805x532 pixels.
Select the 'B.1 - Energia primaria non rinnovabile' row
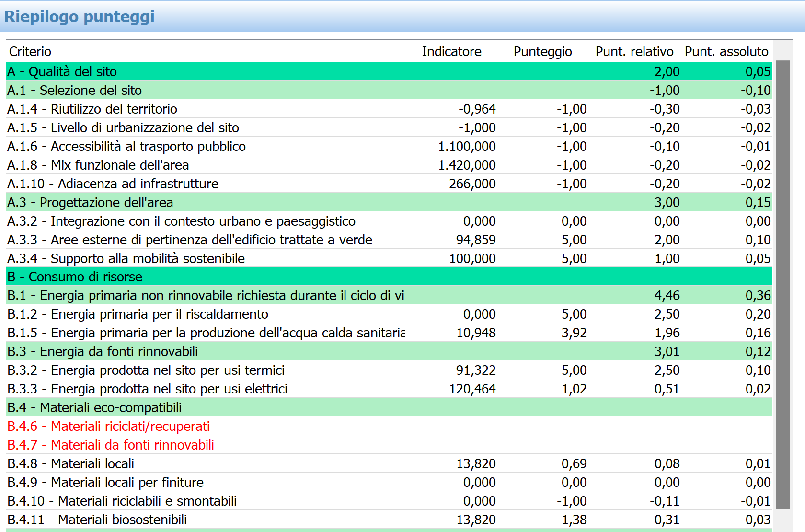pos(389,295)
